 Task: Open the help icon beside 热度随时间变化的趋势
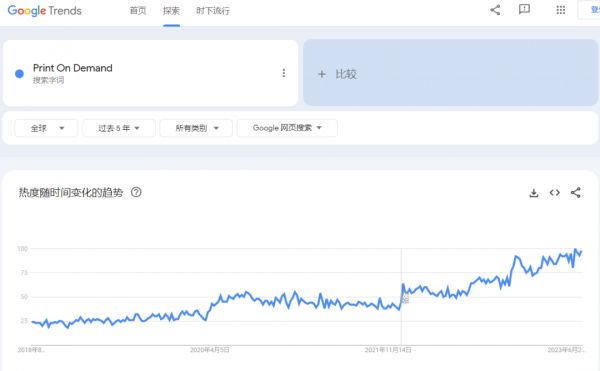click(136, 192)
